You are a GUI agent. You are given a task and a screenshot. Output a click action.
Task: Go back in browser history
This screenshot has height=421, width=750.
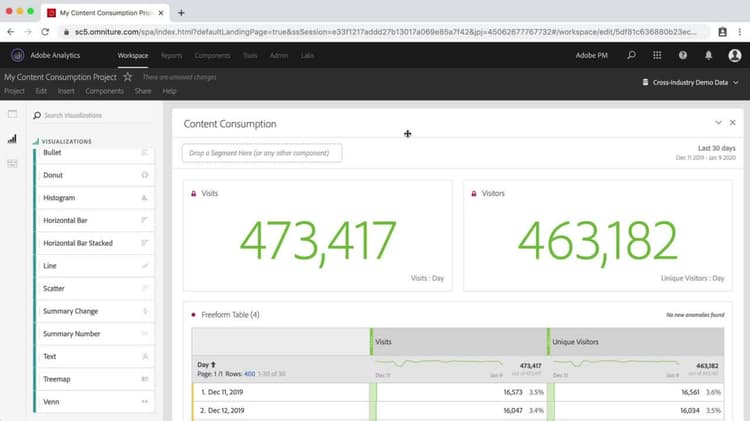(x=11, y=32)
